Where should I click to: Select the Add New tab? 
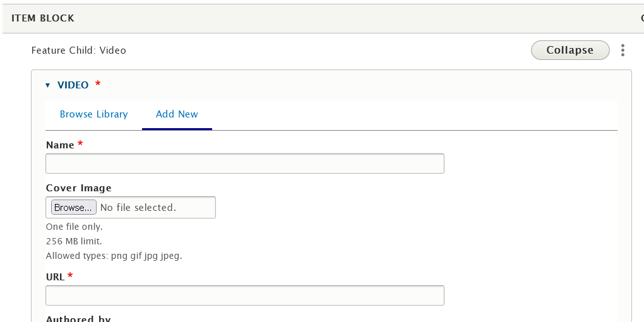click(x=177, y=114)
